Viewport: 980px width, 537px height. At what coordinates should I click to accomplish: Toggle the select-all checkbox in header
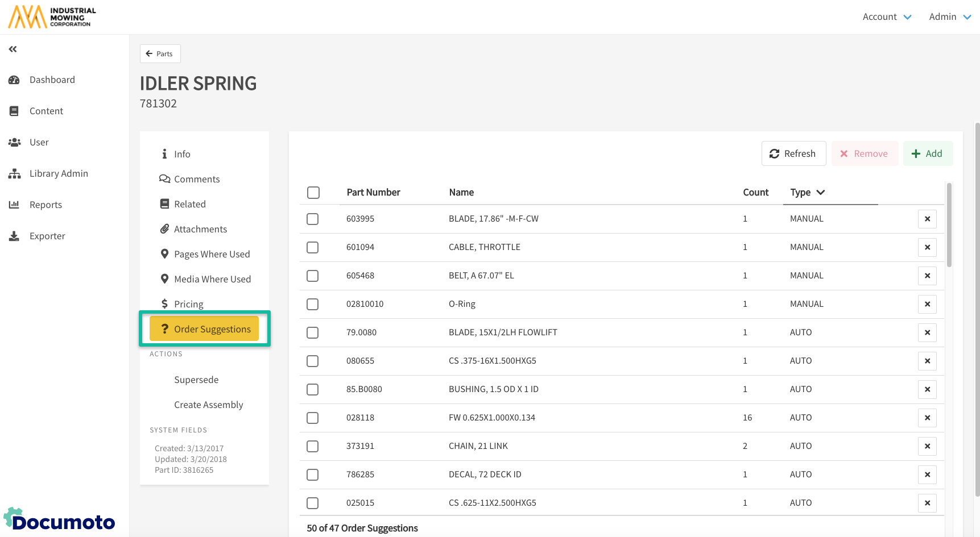click(x=313, y=193)
